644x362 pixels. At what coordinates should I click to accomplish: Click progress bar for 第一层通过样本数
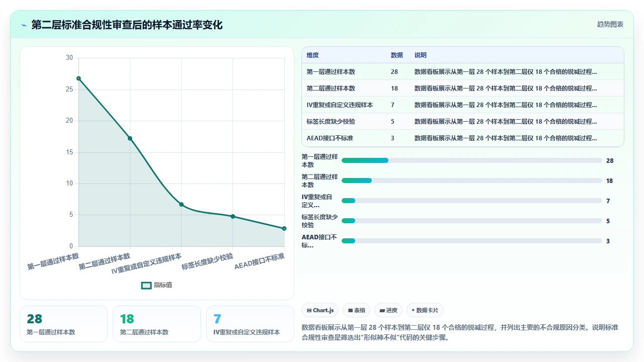click(472, 160)
